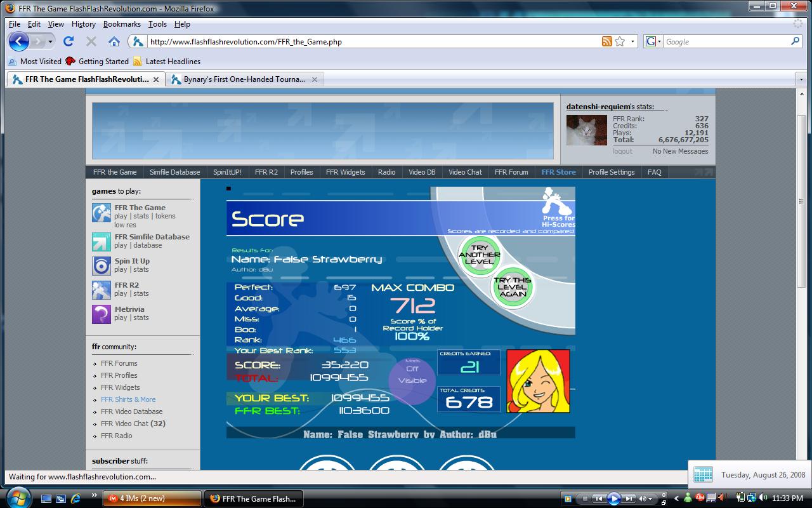Click the datenshi-requiem cat avatar thumbnail
The width and height of the screenshot is (812, 508).
(x=587, y=130)
